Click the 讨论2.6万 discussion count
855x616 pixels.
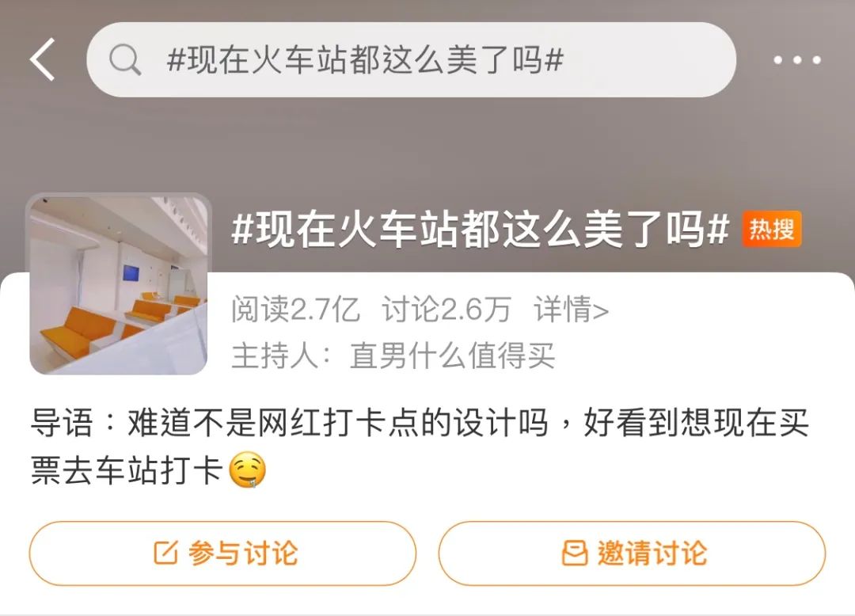pyautogui.click(x=446, y=309)
